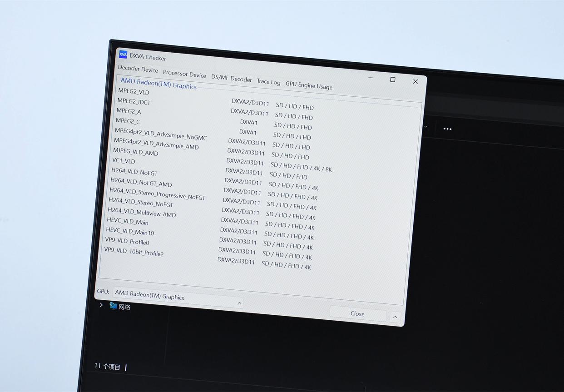564x392 pixels.
Task: Select the H264_VLD_NoFGT_AMD entry
Action: [x=141, y=182]
